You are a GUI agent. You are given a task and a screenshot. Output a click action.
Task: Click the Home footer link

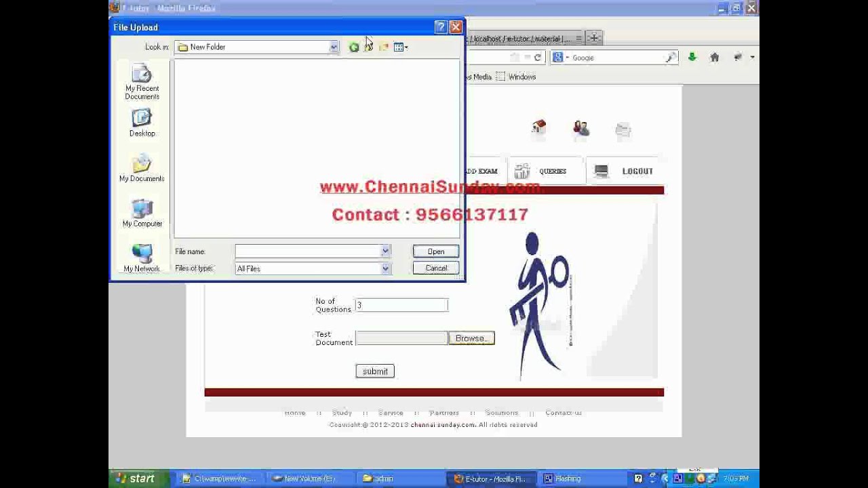pos(295,413)
